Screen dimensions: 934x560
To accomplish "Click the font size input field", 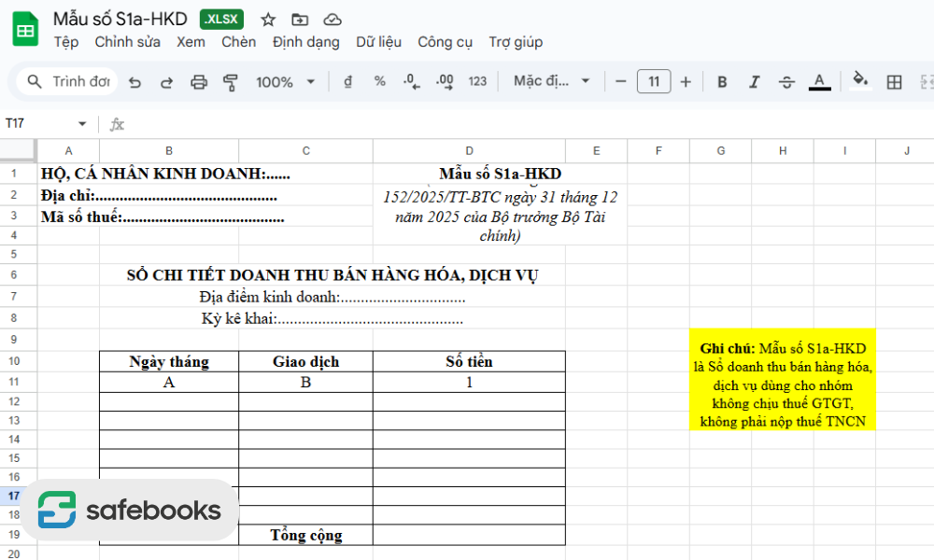I will (x=654, y=82).
